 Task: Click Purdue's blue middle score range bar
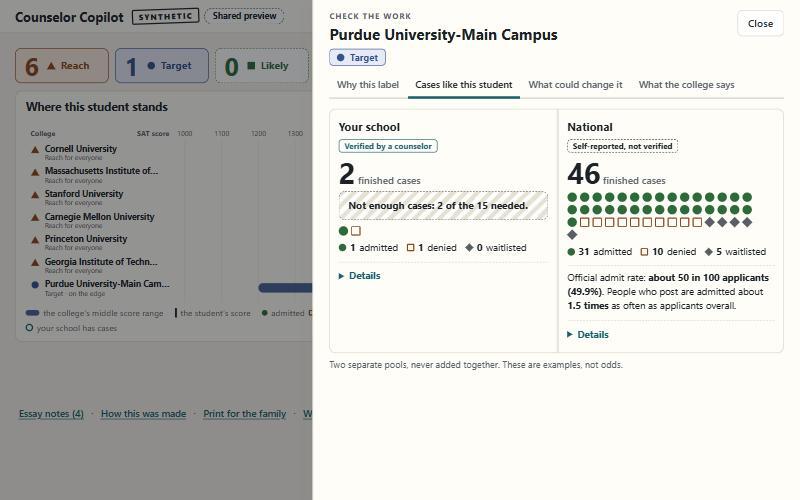(285, 288)
